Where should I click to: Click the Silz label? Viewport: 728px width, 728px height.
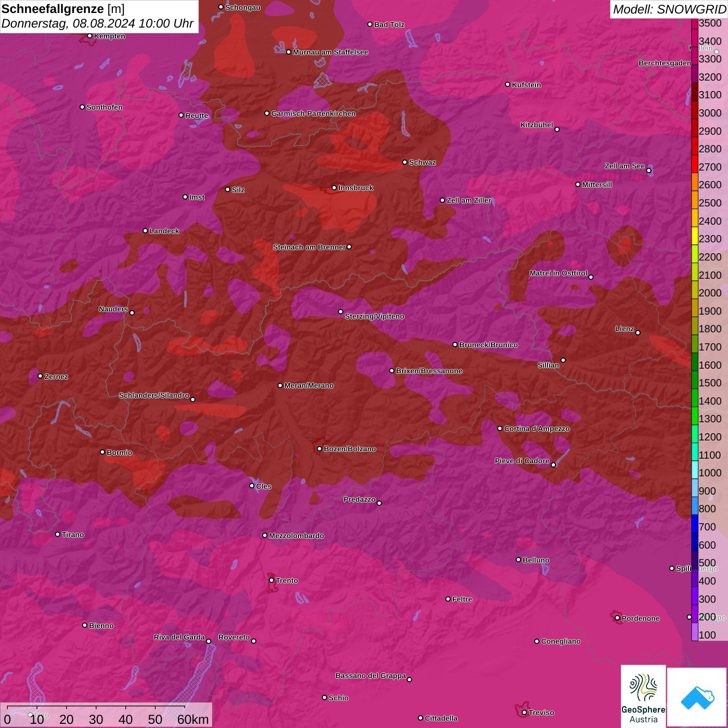point(238,190)
